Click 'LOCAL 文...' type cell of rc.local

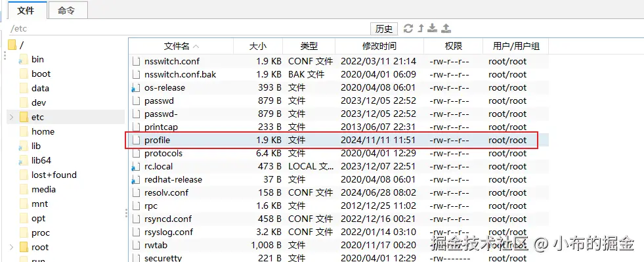(311, 166)
